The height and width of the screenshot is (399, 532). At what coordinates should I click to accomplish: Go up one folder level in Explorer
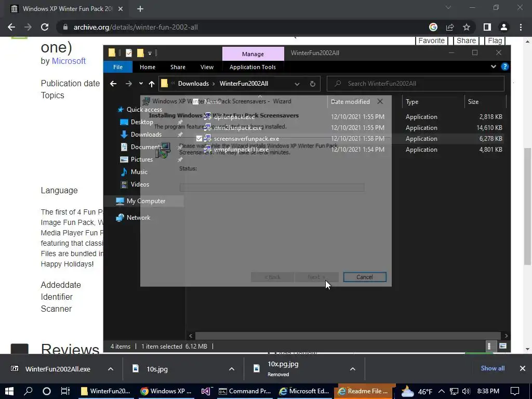point(152,84)
